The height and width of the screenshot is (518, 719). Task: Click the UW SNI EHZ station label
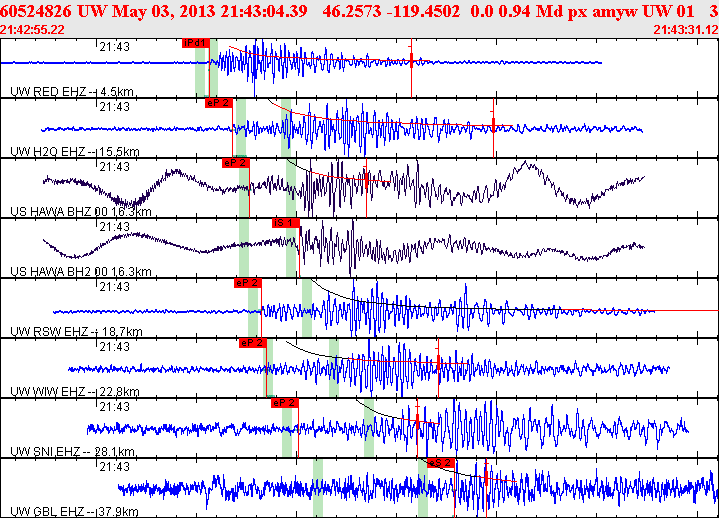point(73,451)
